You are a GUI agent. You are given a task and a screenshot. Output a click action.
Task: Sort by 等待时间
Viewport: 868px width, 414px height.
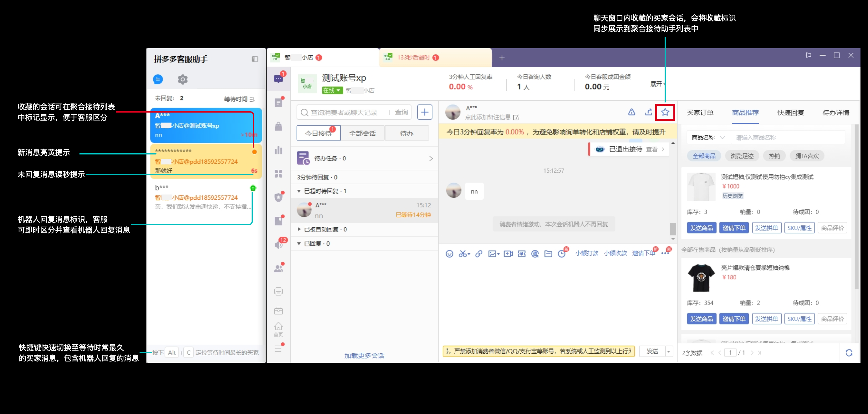click(239, 99)
